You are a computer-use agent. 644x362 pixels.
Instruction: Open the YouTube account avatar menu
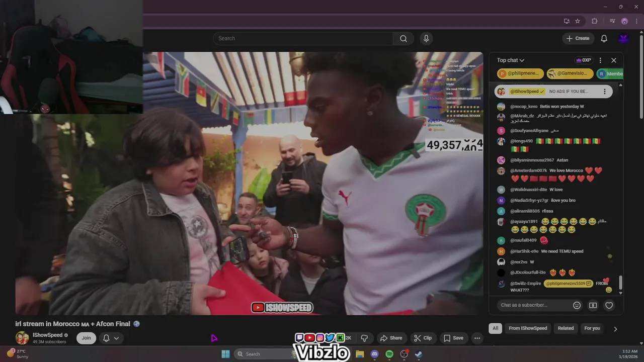click(624, 38)
